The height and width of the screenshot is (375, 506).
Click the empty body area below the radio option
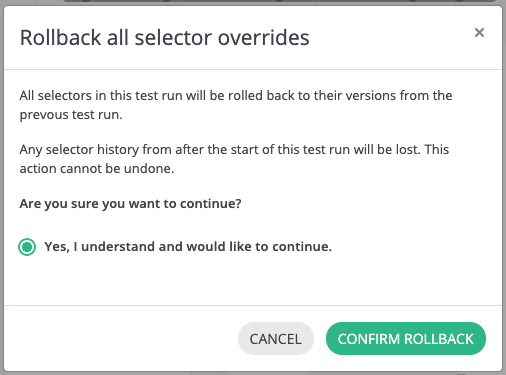(x=253, y=282)
